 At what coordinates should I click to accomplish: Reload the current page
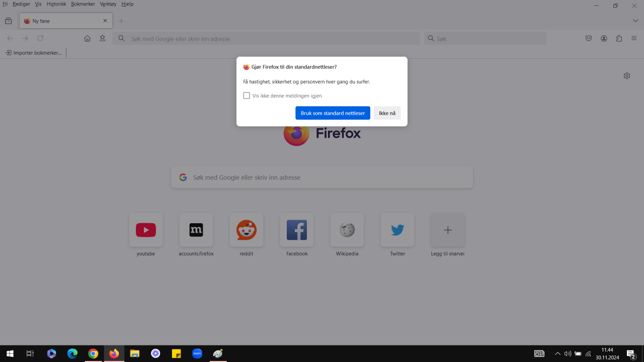40,38
